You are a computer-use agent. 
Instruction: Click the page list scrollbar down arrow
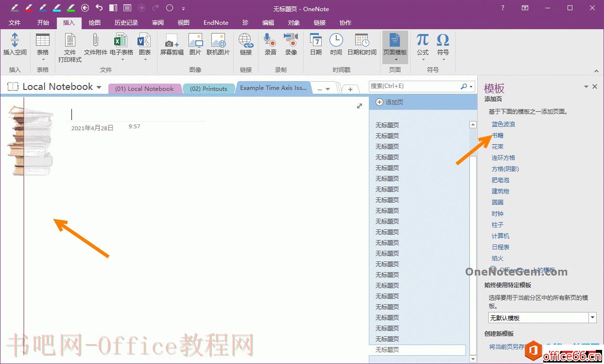pyautogui.click(x=473, y=359)
